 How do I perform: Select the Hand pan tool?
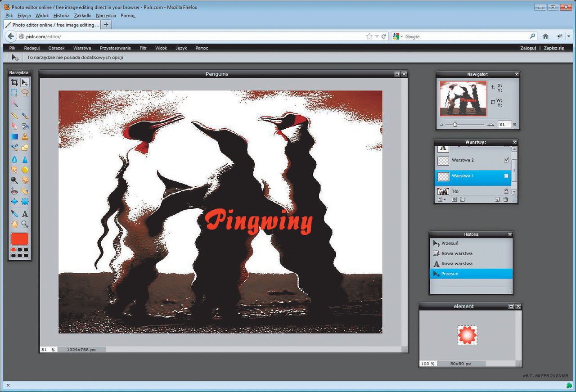pos(14,224)
